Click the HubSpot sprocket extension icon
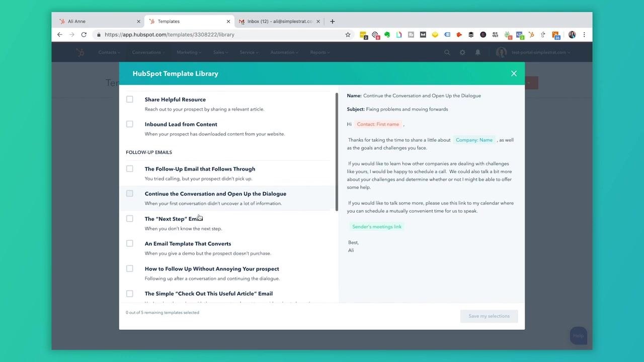This screenshot has width=644, height=362. tap(531, 35)
